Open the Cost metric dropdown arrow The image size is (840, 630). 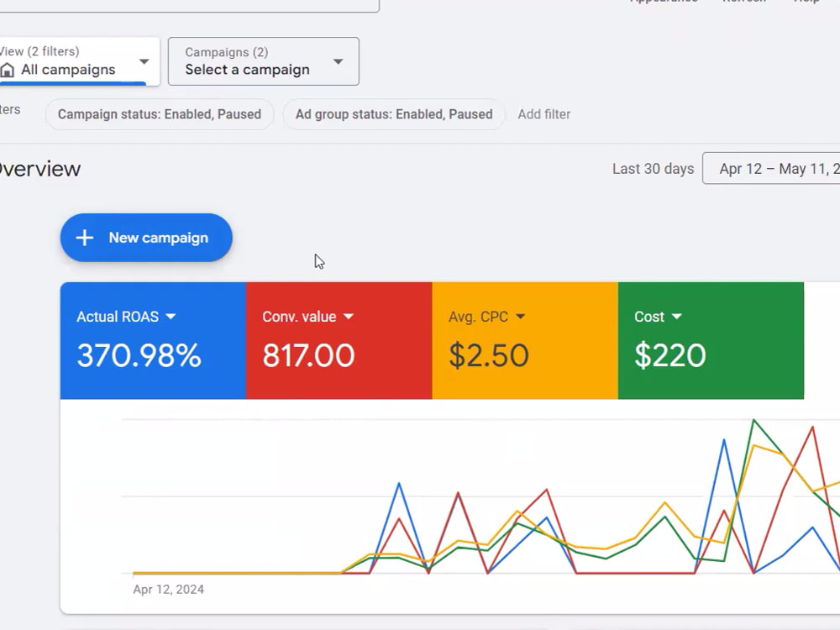point(676,317)
